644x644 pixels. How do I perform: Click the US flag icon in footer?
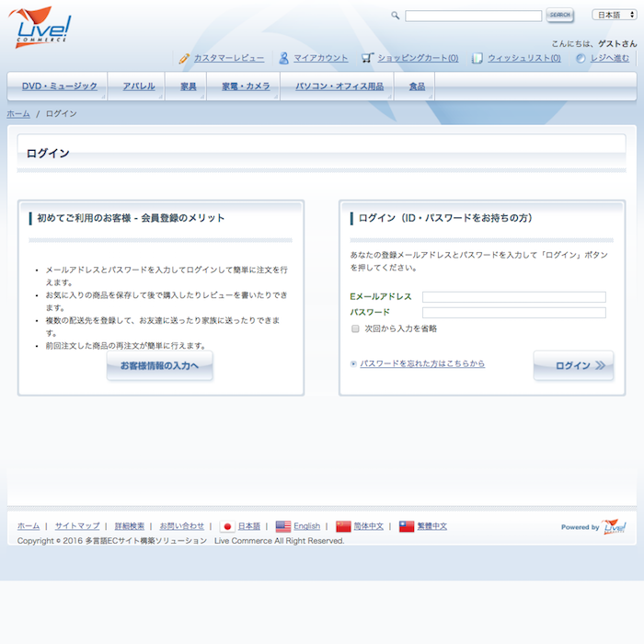point(282,526)
